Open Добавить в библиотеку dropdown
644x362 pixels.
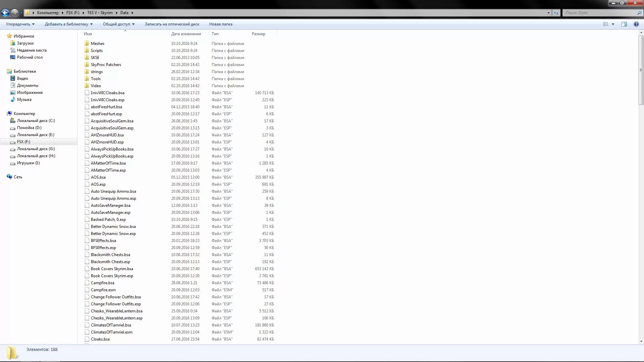(x=68, y=24)
